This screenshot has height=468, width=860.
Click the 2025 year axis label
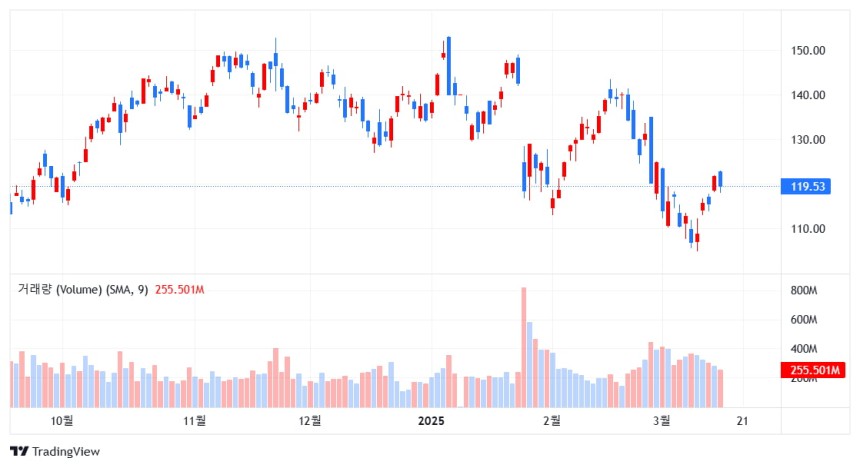431,421
